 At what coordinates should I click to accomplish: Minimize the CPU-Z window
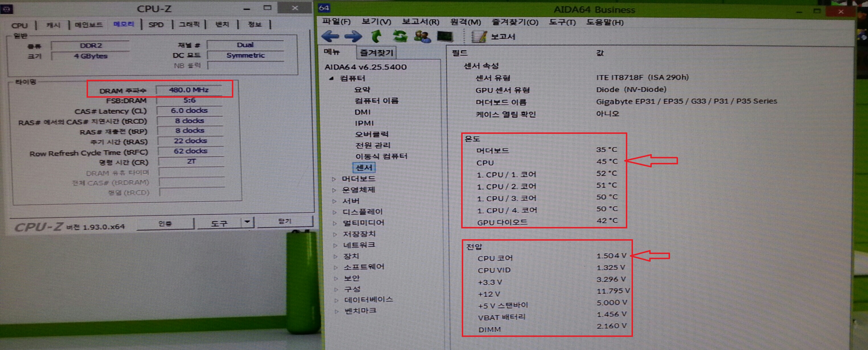(x=247, y=9)
